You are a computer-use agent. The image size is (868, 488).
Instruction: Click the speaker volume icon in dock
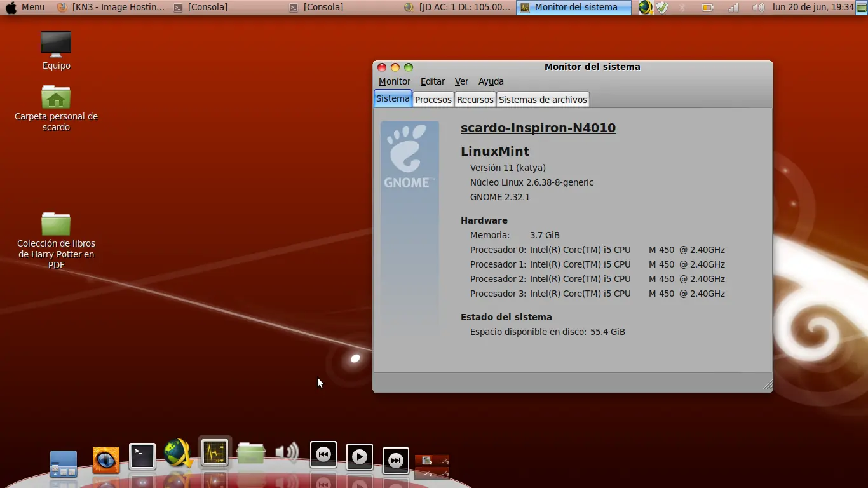click(x=287, y=452)
